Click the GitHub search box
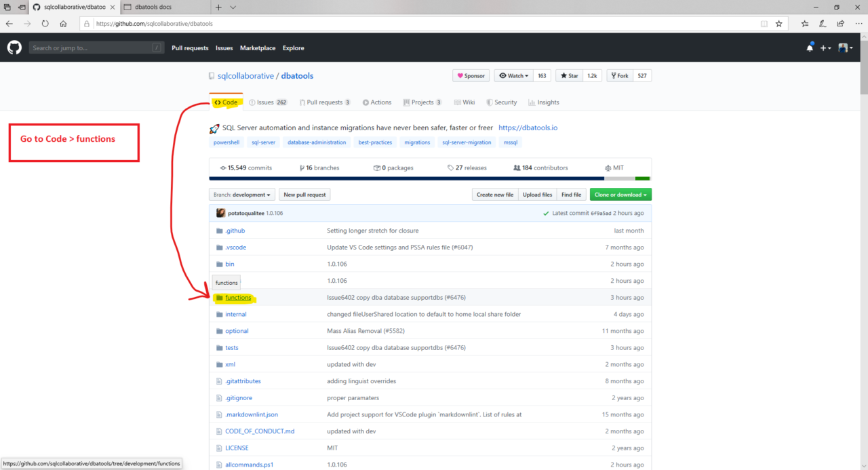Viewport: 868px width, 470px height. (x=97, y=48)
